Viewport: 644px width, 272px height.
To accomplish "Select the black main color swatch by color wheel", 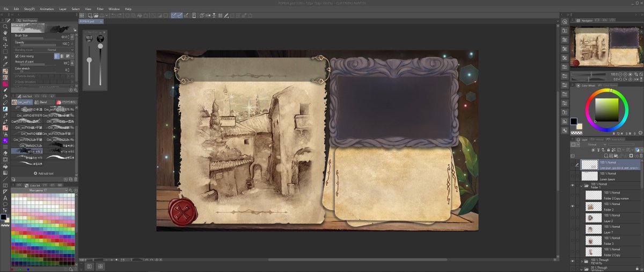I will [x=574, y=121].
